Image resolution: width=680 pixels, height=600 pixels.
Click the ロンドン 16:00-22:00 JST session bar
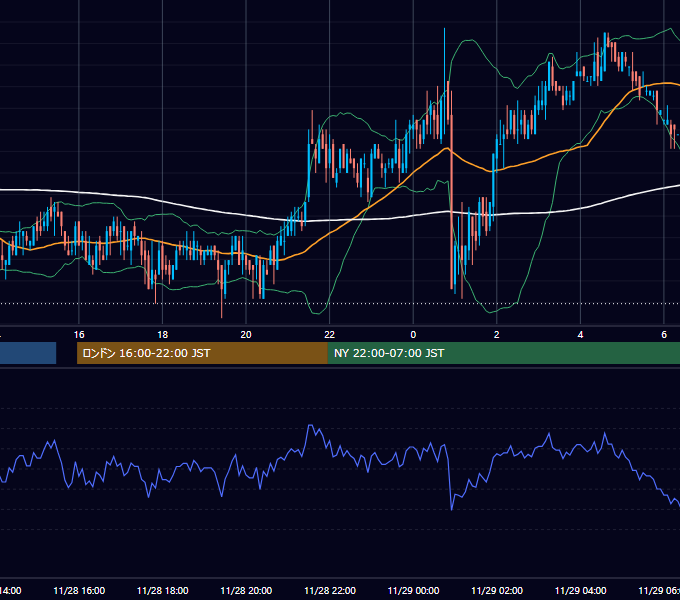click(x=202, y=353)
